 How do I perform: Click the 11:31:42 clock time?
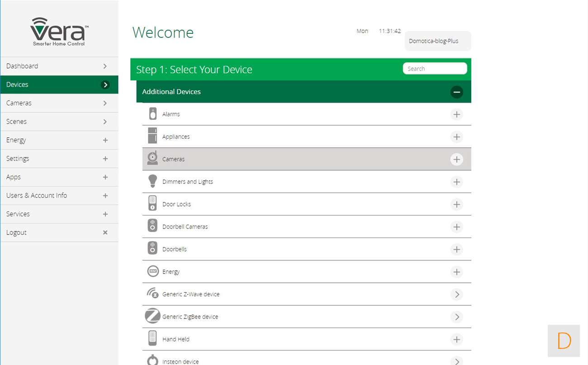point(390,31)
